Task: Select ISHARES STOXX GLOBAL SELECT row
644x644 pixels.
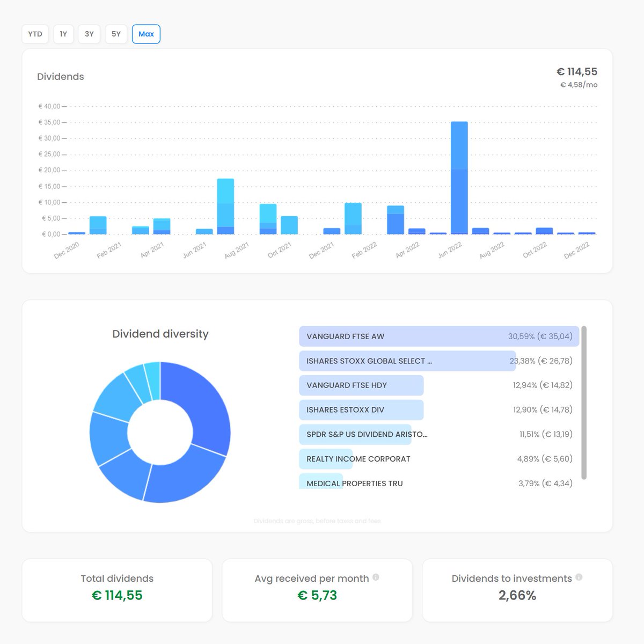Action: pos(439,361)
